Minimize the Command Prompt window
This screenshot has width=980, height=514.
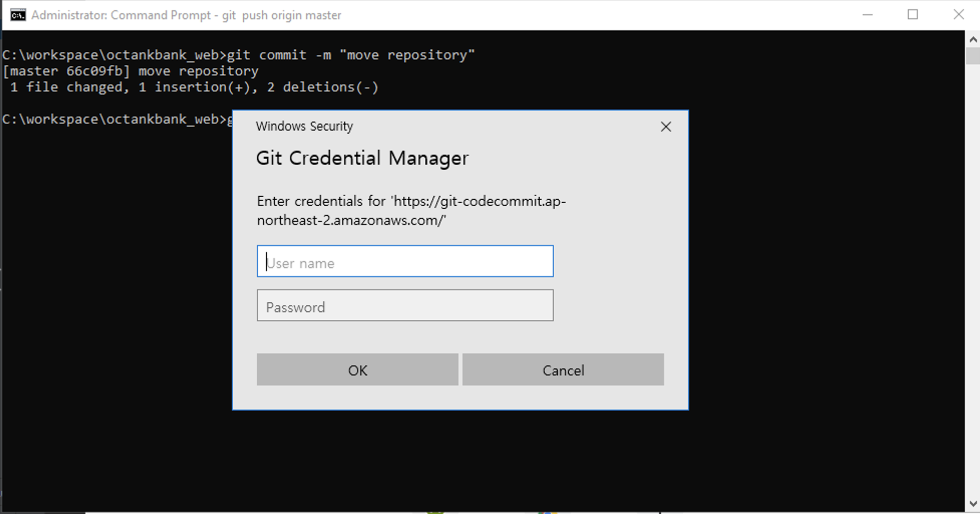pyautogui.click(x=868, y=15)
